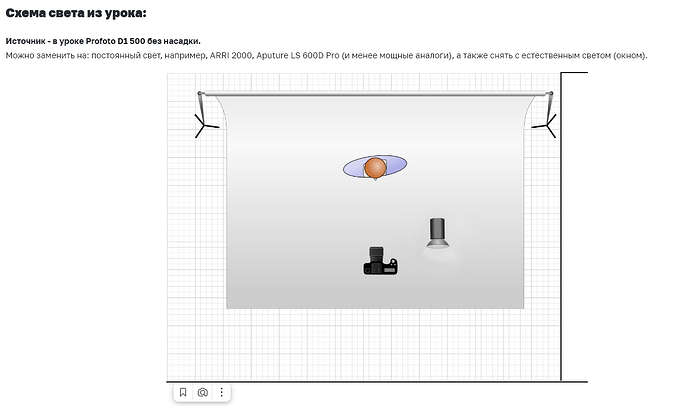The height and width of the screenshot is (406, 690).
Task: Select the studio light source icon
Action: point(438,232)
